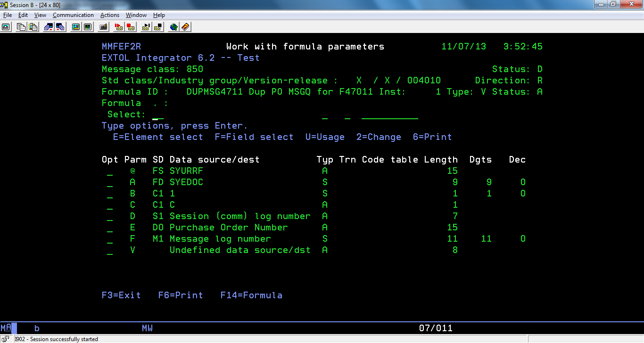Click F6=Print function key text

181,295
